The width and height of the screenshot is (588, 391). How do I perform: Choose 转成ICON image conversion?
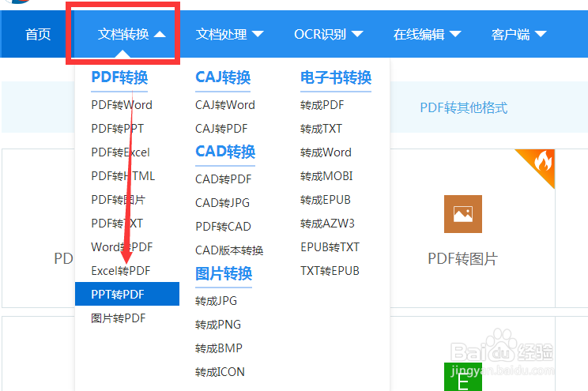(x=220, y=372)
